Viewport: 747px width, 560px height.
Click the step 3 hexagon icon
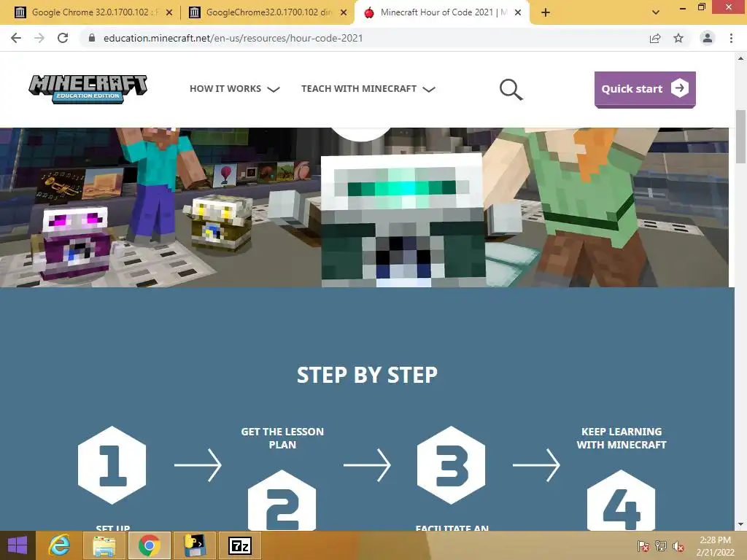pos(451,465)
